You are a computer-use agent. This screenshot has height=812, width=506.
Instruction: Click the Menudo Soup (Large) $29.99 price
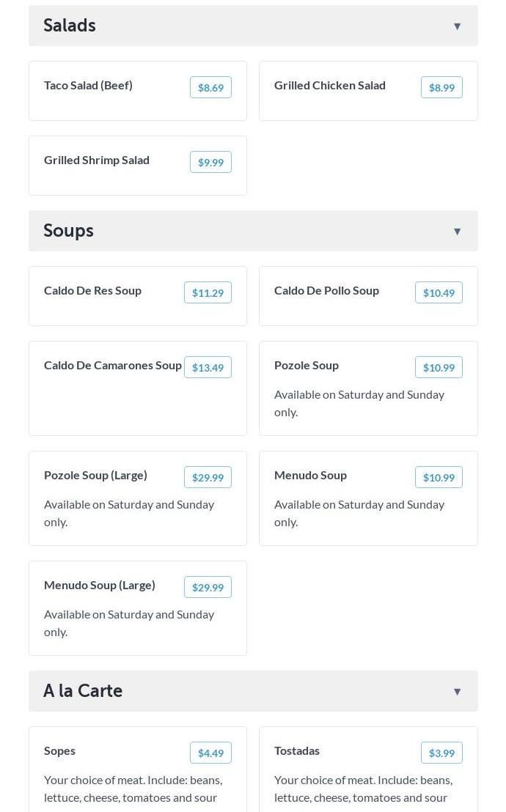tap(208, 588)
